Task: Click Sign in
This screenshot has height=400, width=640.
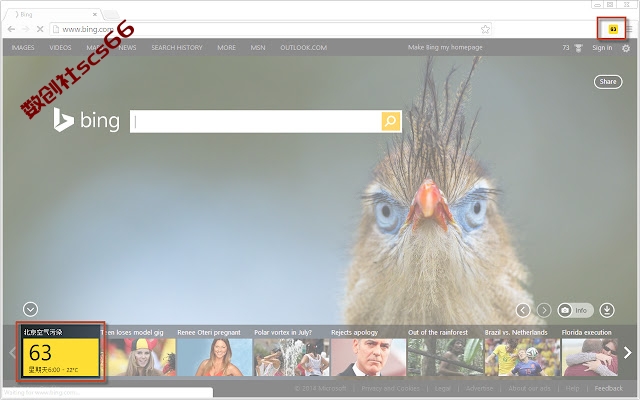Action: (602, 48)
